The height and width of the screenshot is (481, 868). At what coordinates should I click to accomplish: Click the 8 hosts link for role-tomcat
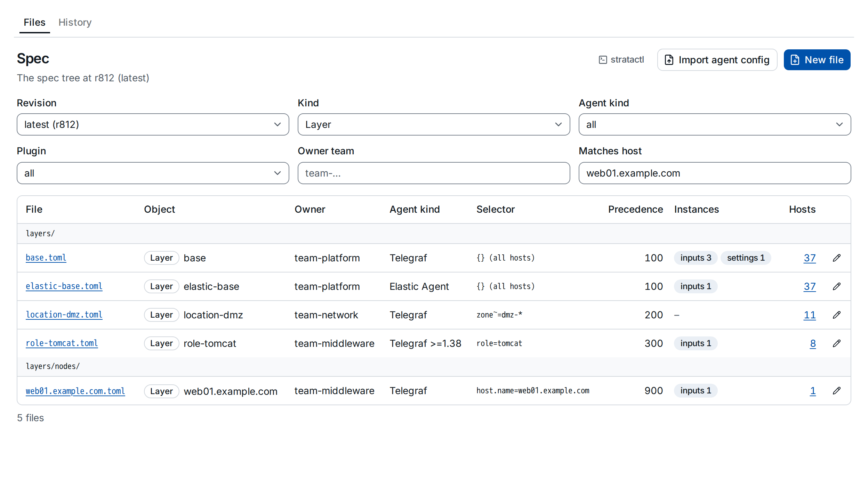813,343
